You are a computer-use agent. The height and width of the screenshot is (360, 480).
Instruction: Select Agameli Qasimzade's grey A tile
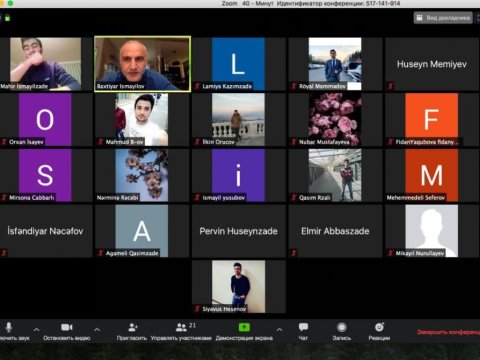coord(142,231)
